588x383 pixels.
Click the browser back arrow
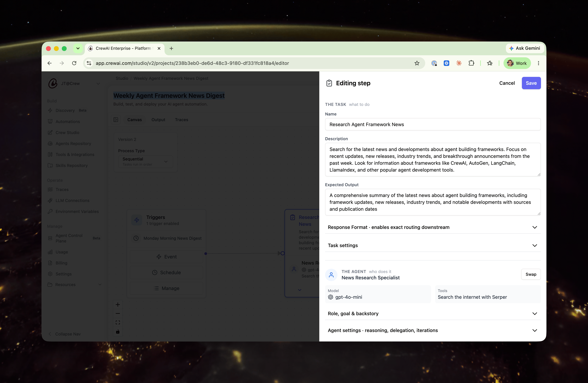click(x=50, y=63)
